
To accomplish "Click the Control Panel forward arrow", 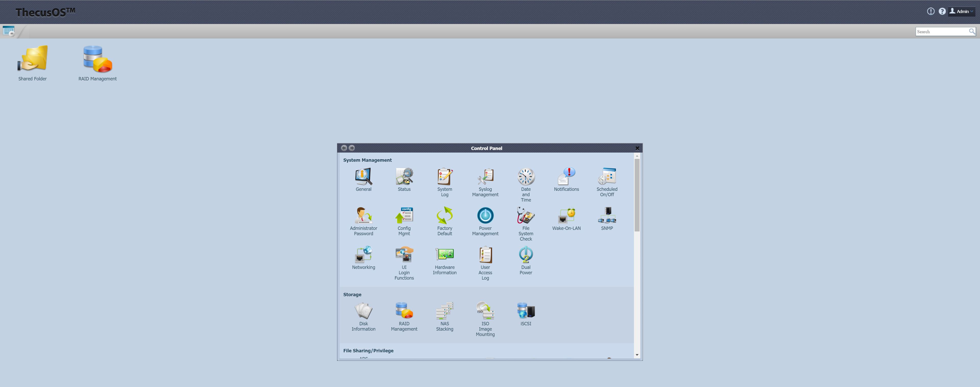I will coord(352,148).
